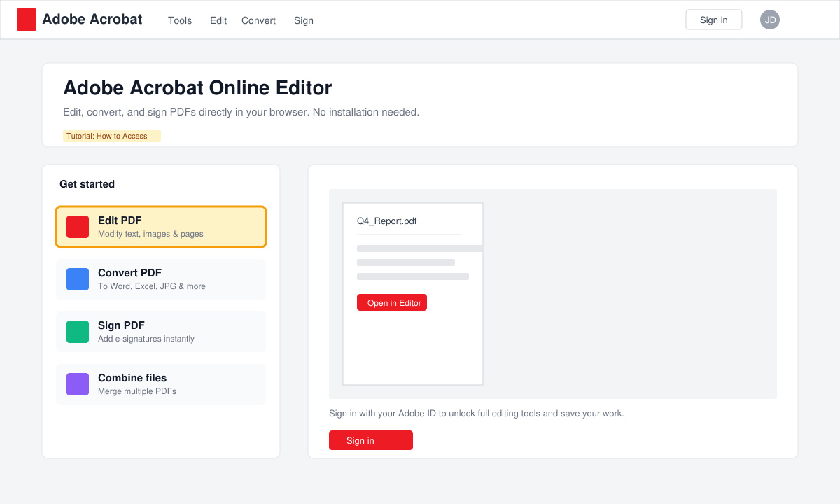Click the Get started heading
The height and width of the screenshot is (504, 840).
(87, 184)
